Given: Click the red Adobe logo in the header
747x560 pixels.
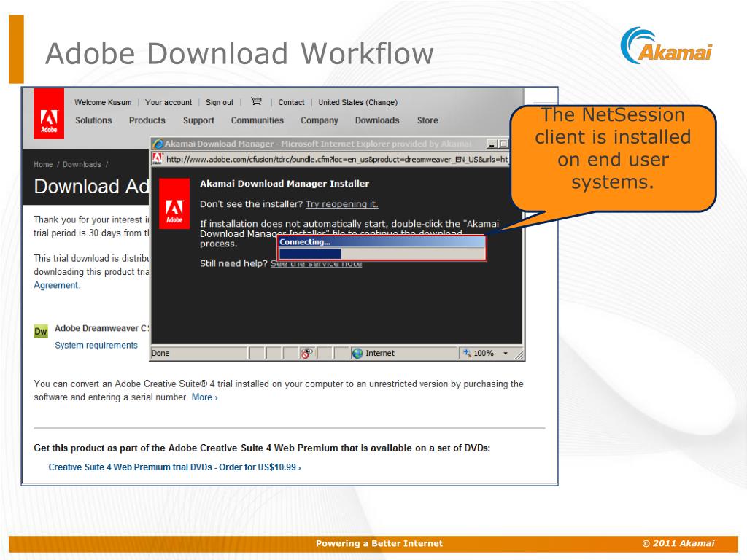Looking at the screenshot, I should tap(49, 113).
